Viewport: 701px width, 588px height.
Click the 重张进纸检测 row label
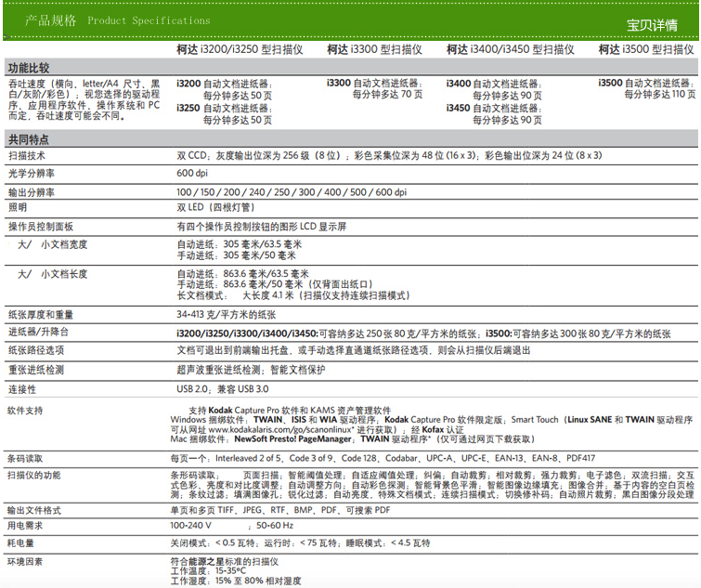(36, 370)
